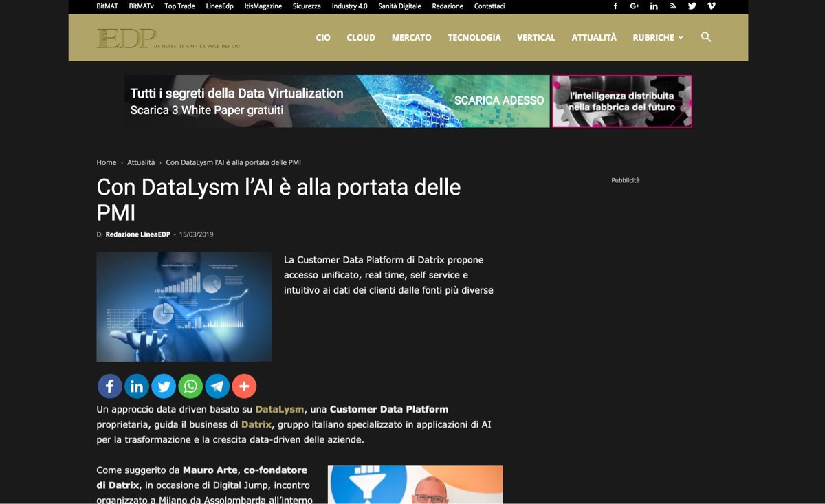Open the search magnifier icon
Screen dimensions: 825x504
tap(706, 37)
